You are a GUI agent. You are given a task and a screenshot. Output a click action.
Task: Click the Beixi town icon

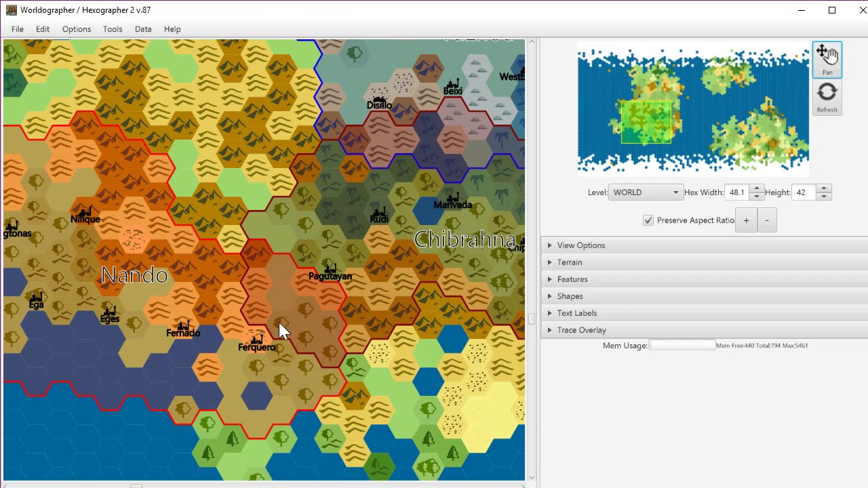[453, 82]
